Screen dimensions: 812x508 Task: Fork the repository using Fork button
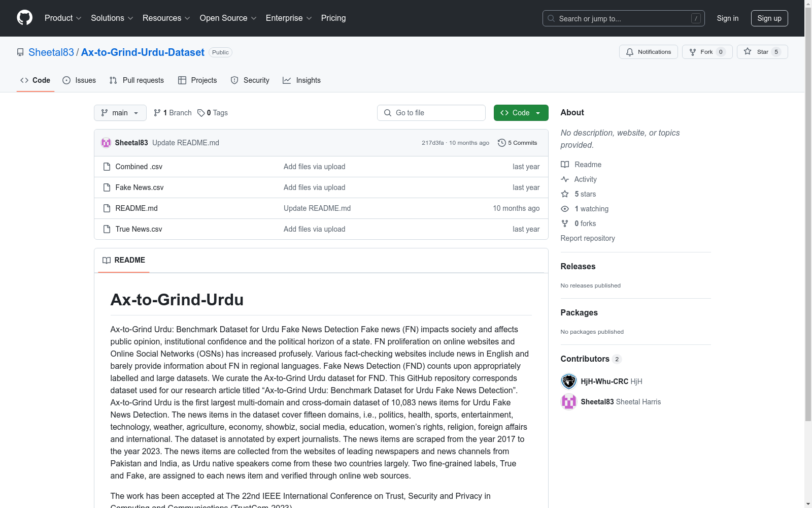(x=707, y=52)
